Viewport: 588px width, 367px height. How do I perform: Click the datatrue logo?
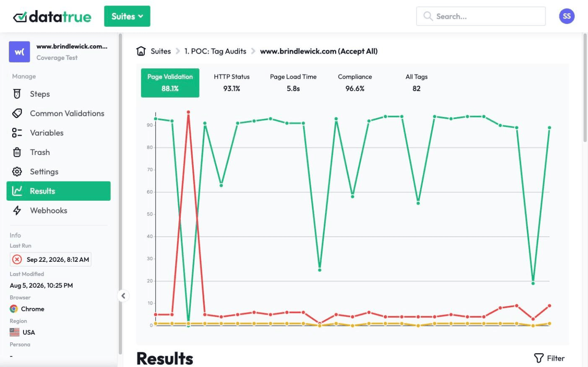click(x=52, y=16)
